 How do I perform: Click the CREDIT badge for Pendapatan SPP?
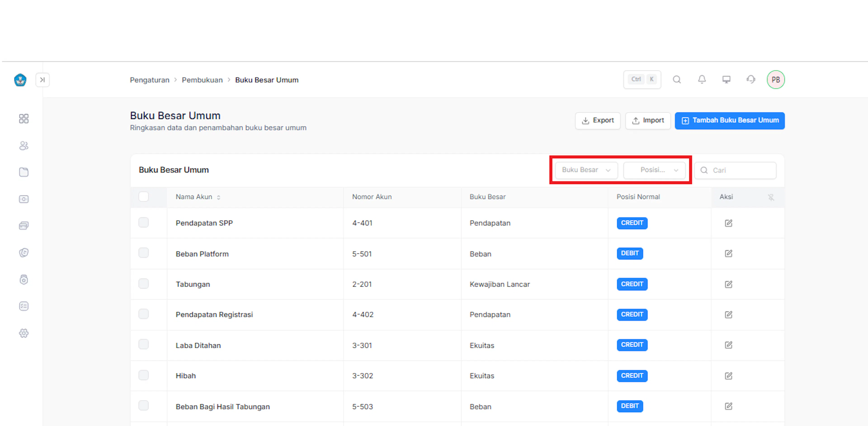click(x=632, y=223)
